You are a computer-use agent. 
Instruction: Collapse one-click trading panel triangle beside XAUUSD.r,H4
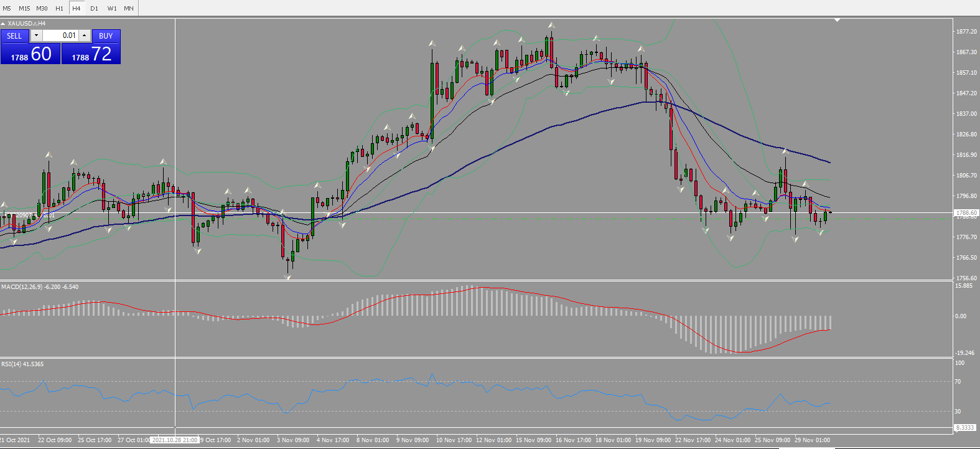point(3,24)
